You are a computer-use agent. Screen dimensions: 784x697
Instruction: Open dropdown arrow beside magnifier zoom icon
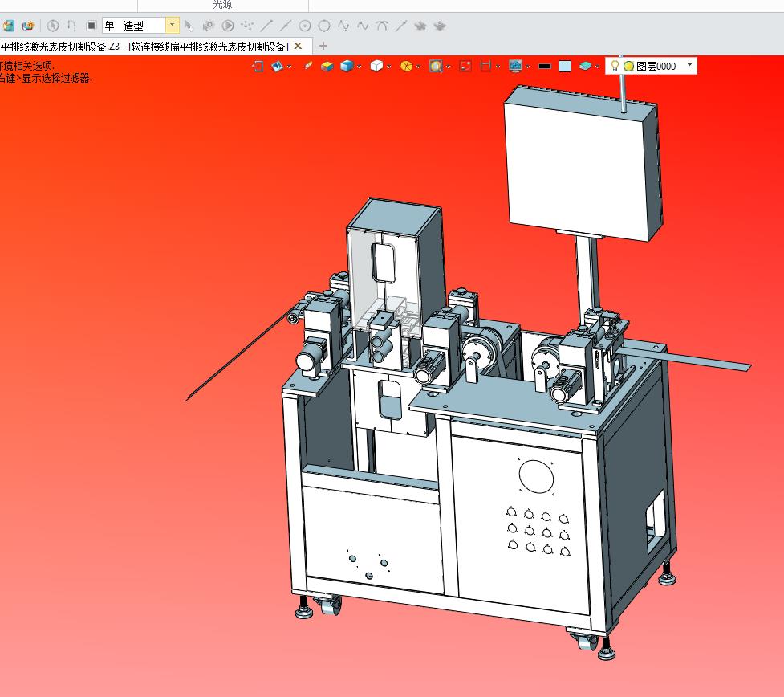(449, 67)
